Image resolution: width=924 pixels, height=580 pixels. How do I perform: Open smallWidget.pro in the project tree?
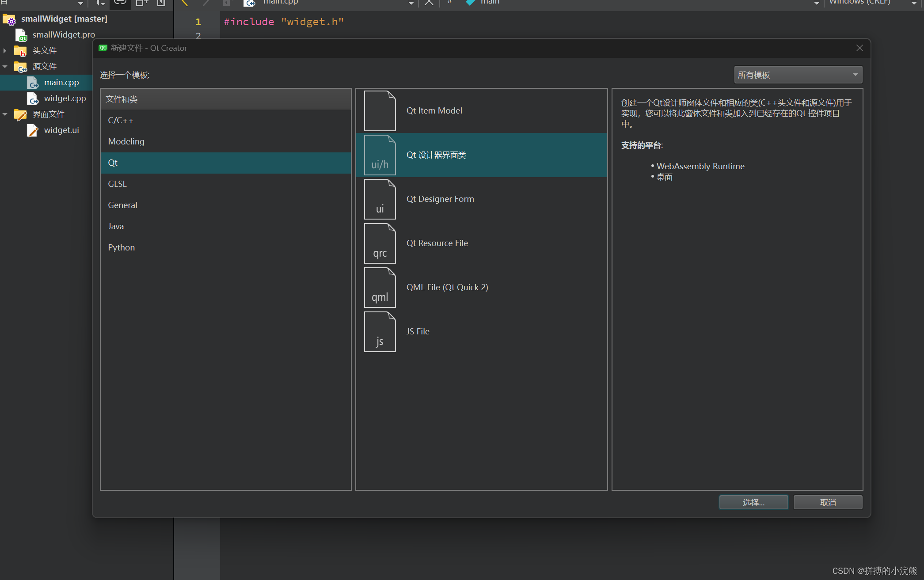pyautogui.click(x=64, y=35)
